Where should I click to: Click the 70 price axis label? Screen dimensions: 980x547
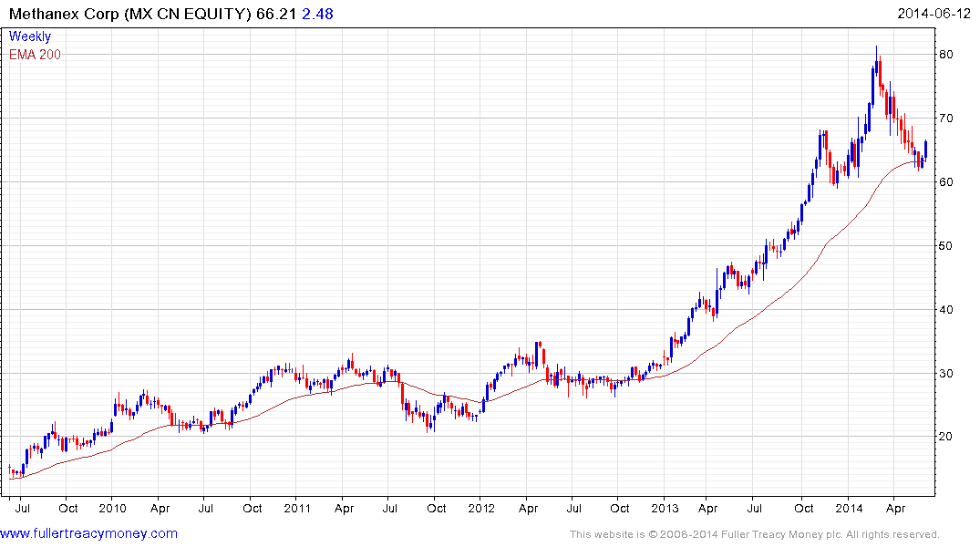[x=945, y=119]
